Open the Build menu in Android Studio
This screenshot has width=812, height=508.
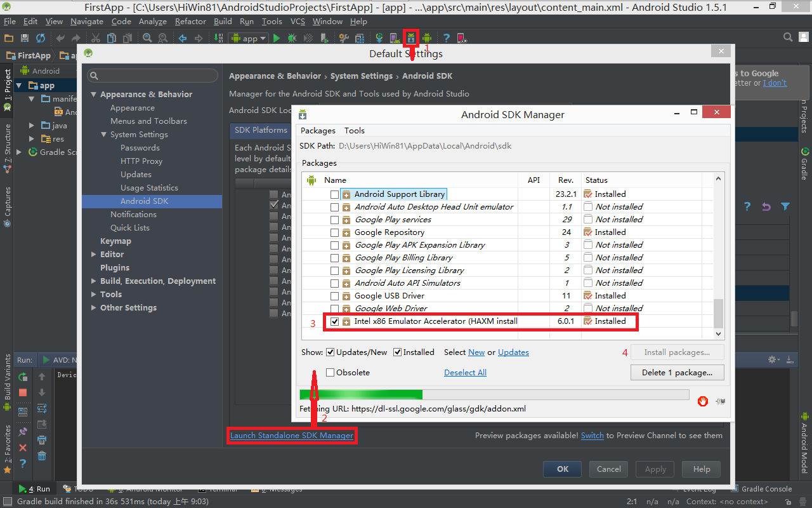pyautogui.click(x=223, y=21)
